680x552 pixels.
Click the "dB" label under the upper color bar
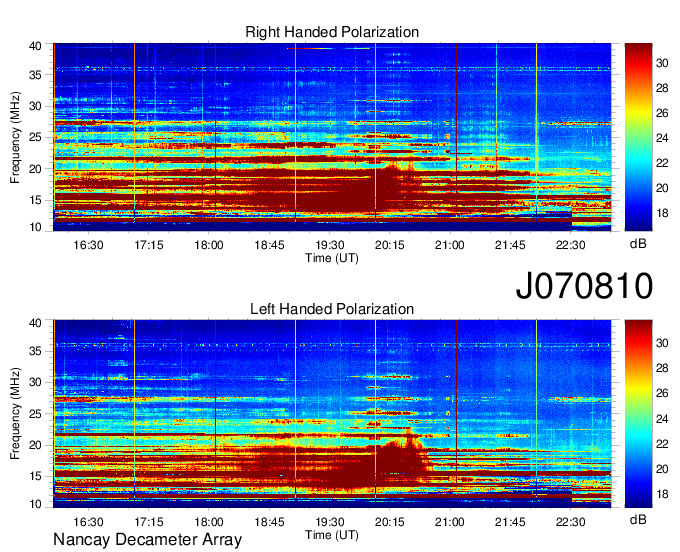click(638, 244)
